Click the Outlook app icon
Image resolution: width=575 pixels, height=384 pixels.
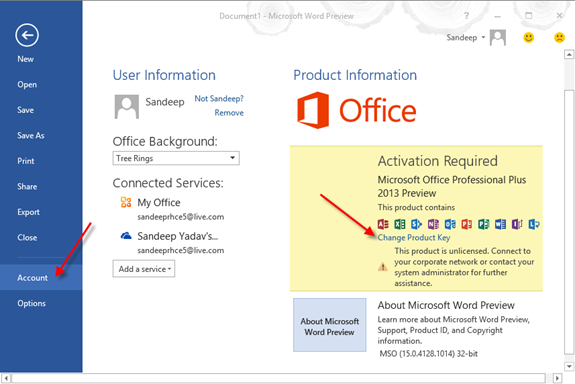(x=450, y=224)
